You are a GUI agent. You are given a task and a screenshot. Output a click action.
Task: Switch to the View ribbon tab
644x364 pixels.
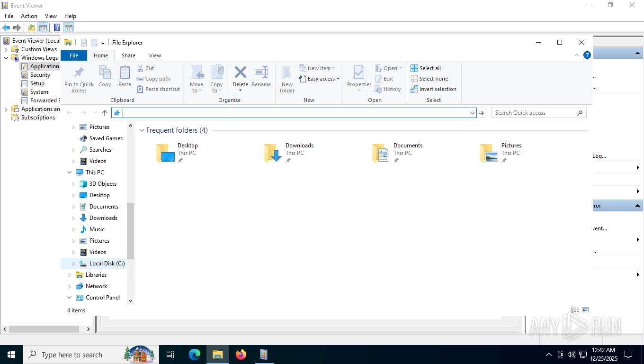click(x=155, y=55)
